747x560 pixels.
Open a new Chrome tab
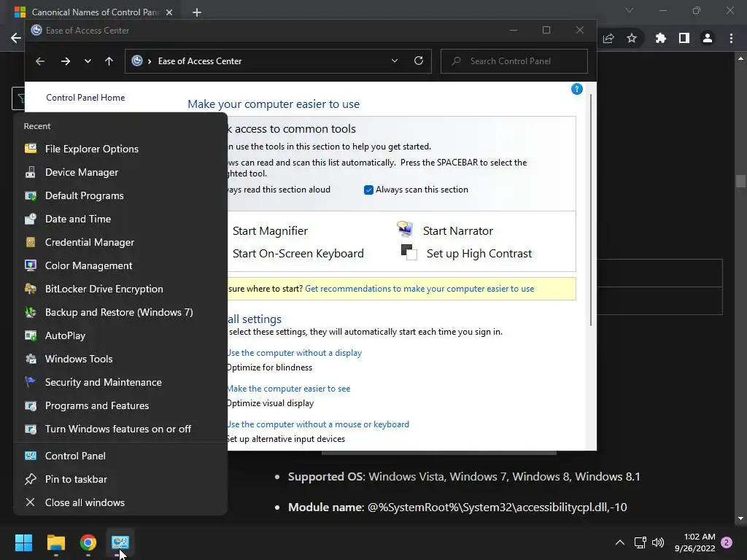pyautogui.click(x=197, y=12)
